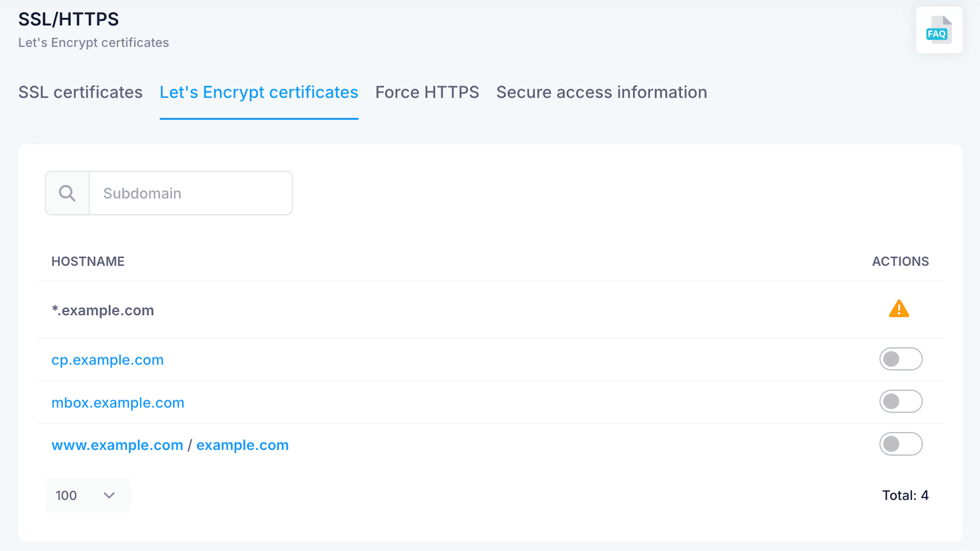Viewport: 980px width, 551px height.
Task: Click the www.example.com hostname link
Action: 117,445
